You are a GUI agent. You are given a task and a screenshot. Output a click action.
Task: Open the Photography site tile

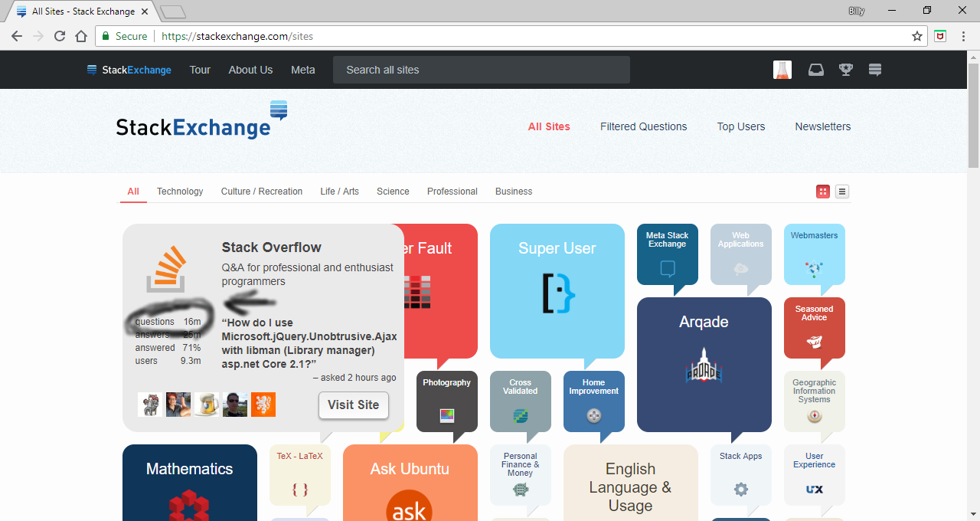pyautogui.click(x=446, y=401)
